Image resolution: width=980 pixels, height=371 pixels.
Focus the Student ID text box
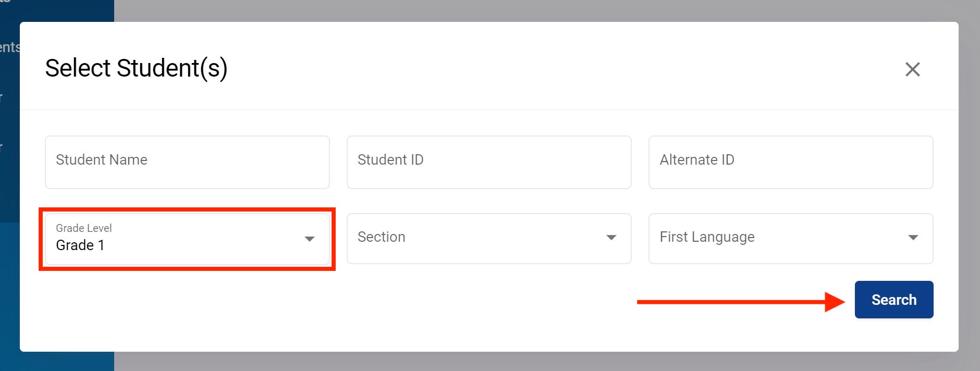pos(488,162)
